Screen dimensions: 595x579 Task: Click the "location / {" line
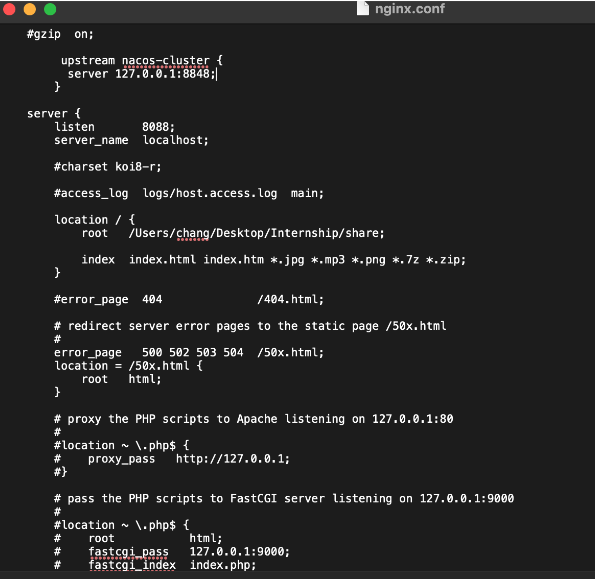click(x=94, y=220)
